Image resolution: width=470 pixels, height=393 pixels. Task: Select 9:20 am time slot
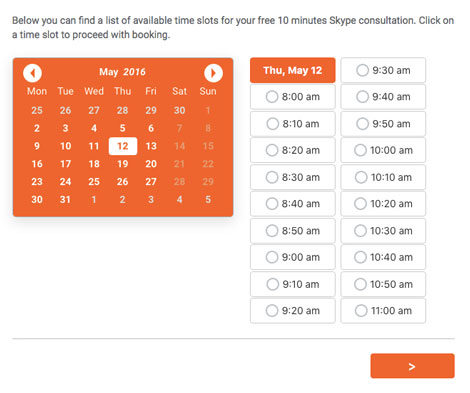[293, 311]
